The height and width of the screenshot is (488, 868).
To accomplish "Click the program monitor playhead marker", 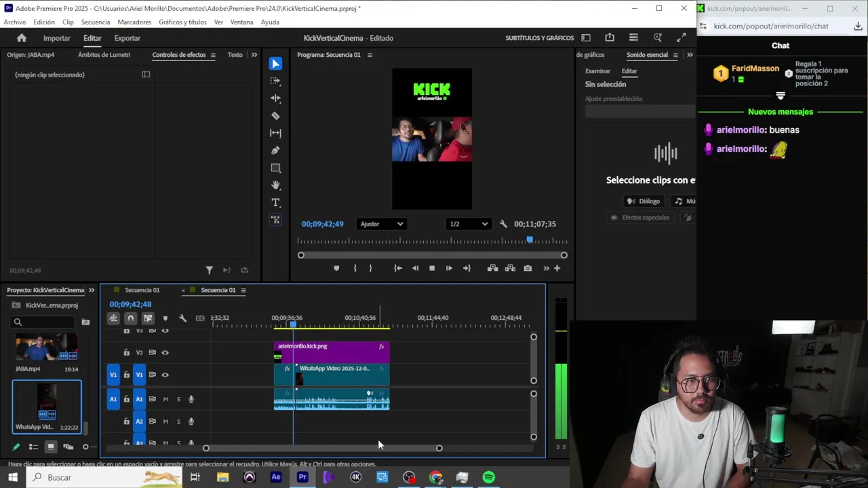I will (530, 240).
